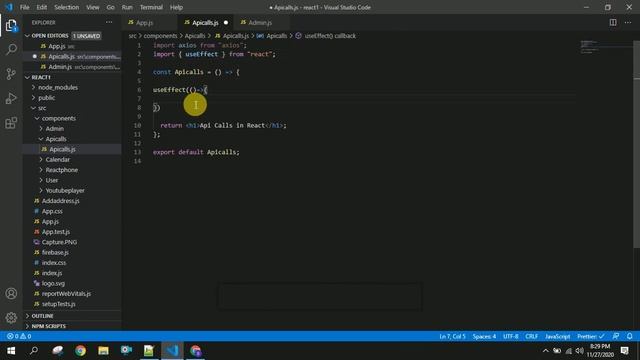Launch Chrome from the taskbar
Image resolution: width=640 pixels, height=360 pixels.
click(x=80, y=351)
